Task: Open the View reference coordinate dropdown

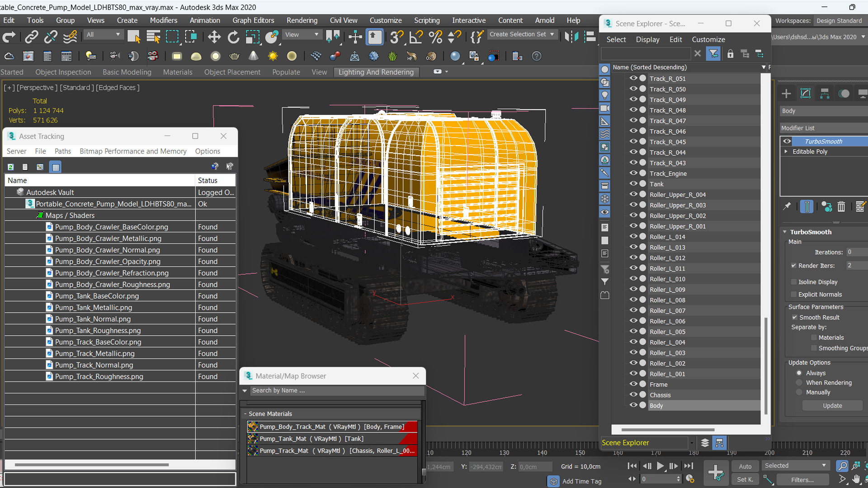Action: coord(301,34)
